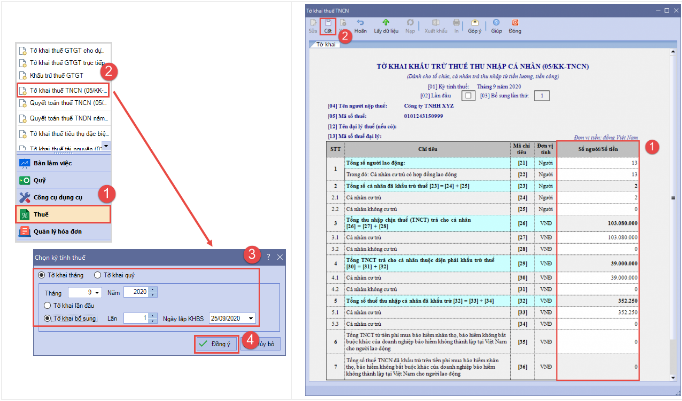Open Quyết toán thuế TNDN năm item
The image size is (682, 401).
coord(63,118)
